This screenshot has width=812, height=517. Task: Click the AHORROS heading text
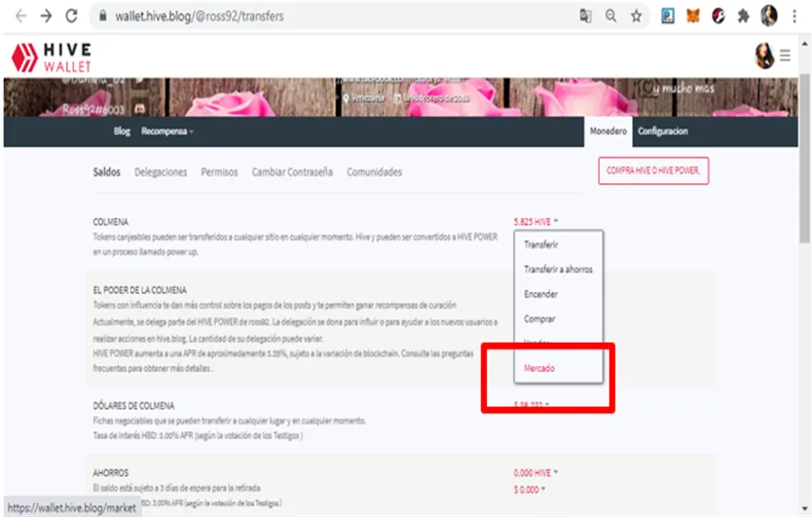coord(110,473)
